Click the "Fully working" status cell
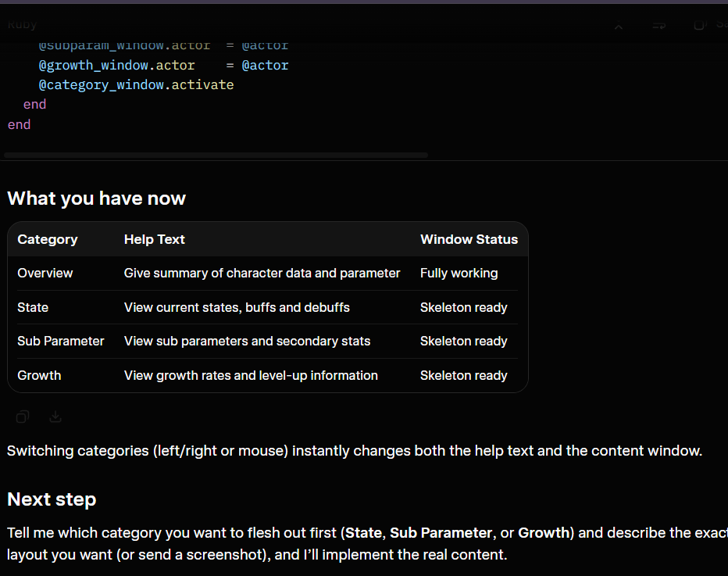 (459, 273)
